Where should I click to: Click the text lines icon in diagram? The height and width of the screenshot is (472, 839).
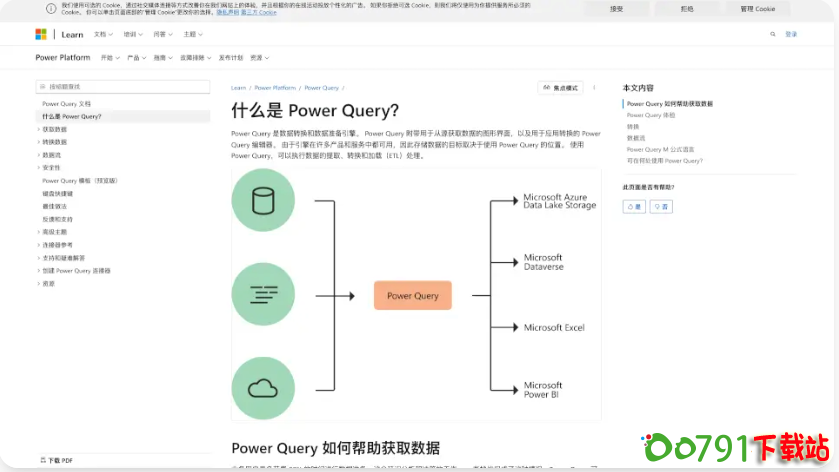pyautogui.click(x=263, y=295)
